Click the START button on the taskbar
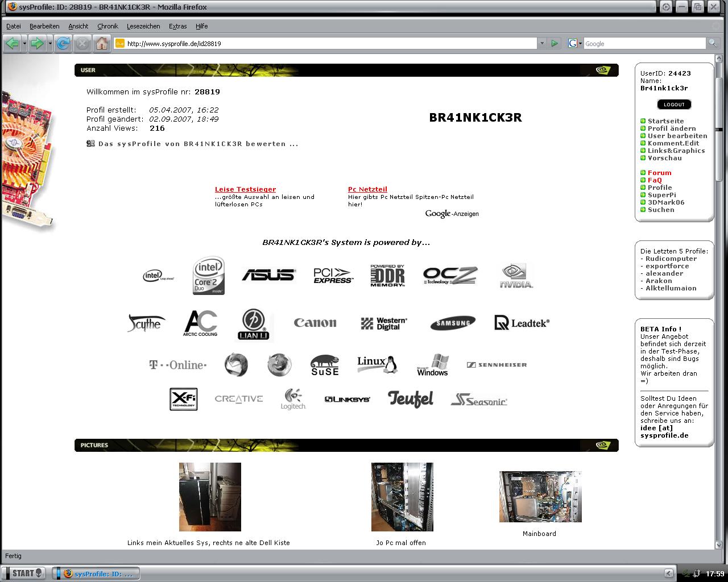This screenshot has height=582, width=728. pyautogui.click(x=24, y=573)
